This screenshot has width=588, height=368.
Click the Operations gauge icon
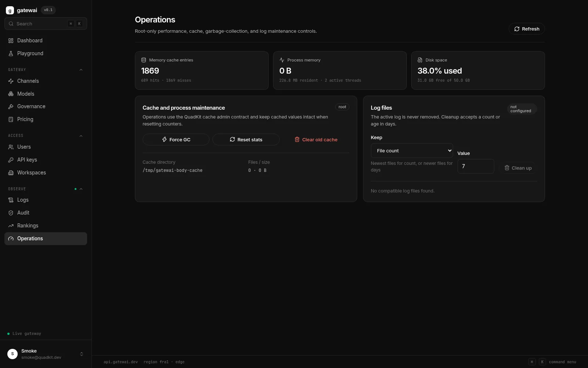11,238
